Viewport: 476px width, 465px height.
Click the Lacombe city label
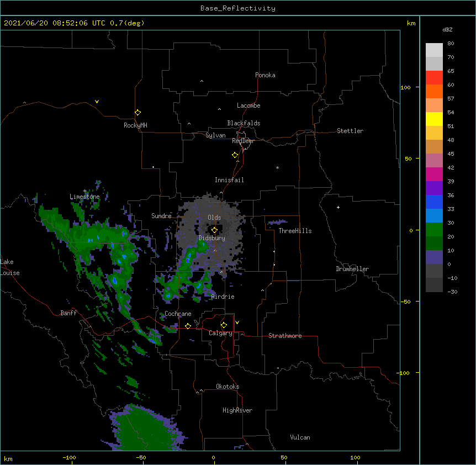248,105
